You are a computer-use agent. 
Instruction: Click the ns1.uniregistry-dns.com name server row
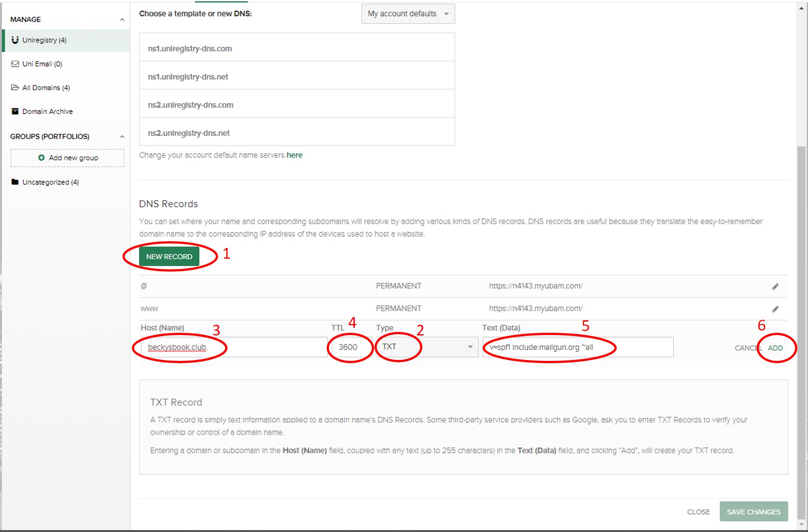tap(297, 47)
